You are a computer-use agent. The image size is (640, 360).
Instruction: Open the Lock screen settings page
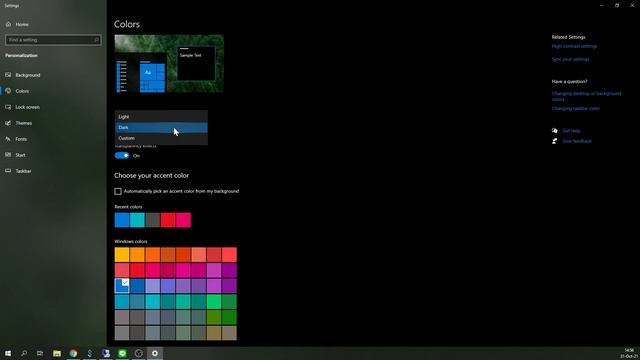[22, 107]
